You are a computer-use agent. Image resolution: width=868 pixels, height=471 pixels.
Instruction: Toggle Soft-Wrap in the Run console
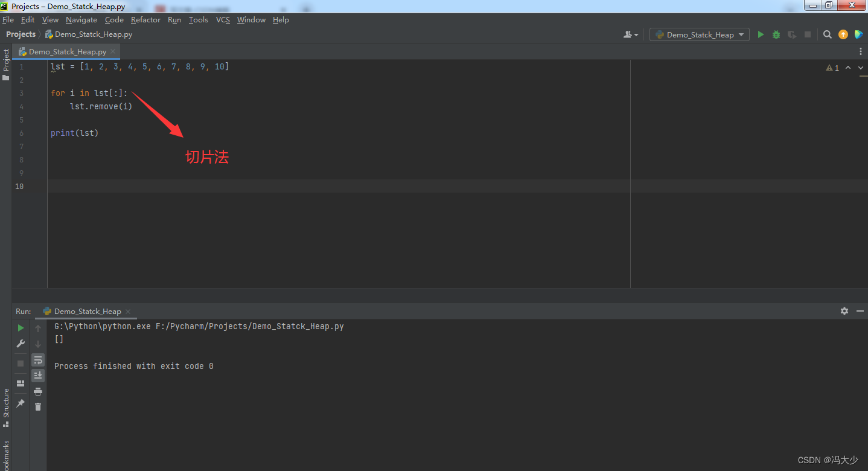click(x=38, y=360)
